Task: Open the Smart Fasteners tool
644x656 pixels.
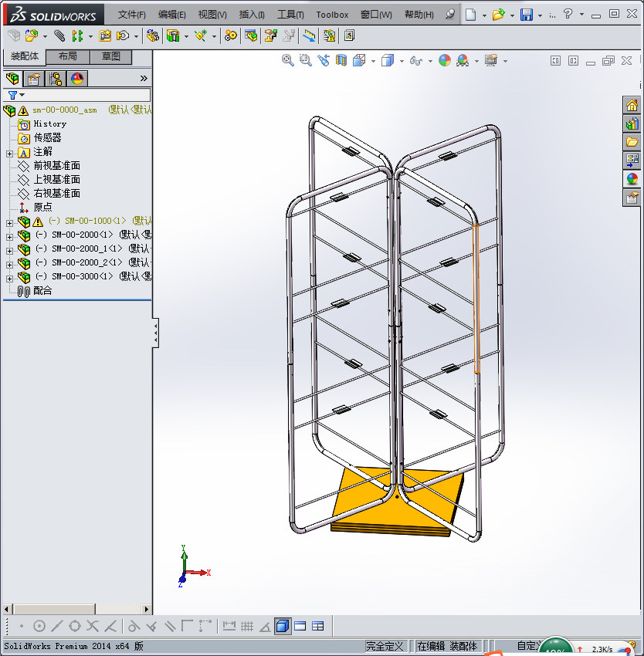Action: (105, 36)
